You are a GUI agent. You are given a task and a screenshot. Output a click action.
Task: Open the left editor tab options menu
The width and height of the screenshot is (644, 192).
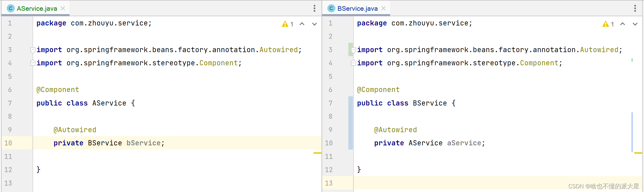tap(314, 8)
